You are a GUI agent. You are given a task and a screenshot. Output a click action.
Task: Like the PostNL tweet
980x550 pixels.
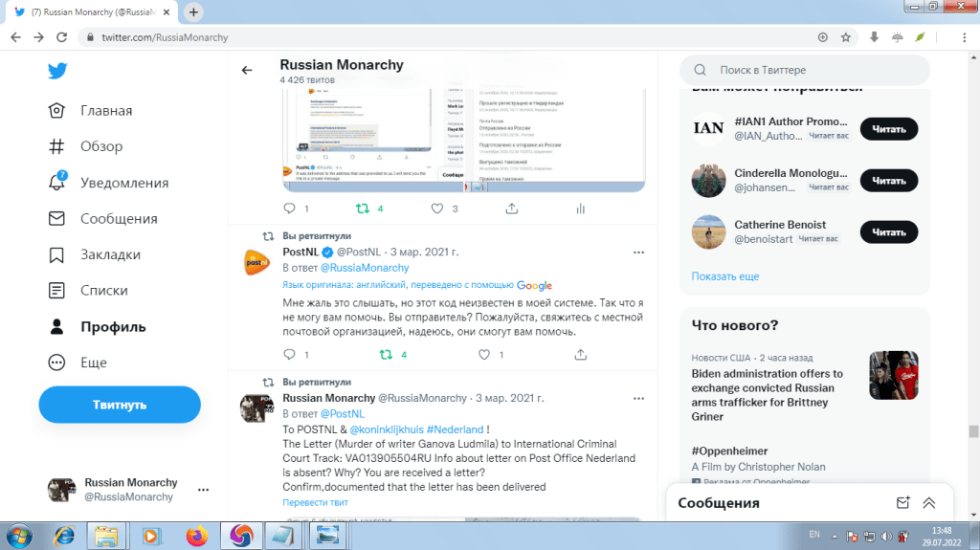click(x=481, y=355)
